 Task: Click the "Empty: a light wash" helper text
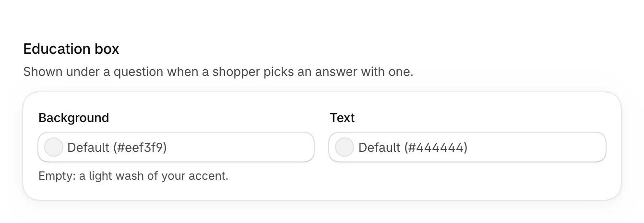[133, 176]
